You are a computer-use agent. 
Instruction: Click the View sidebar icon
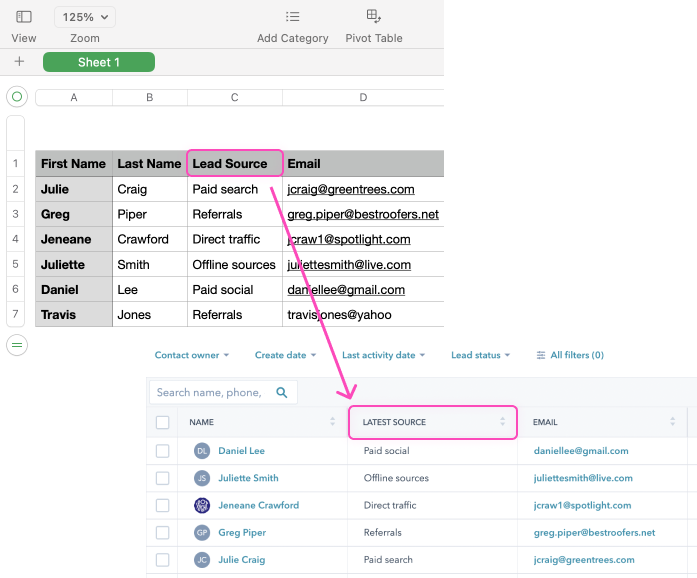pos(24,17)
